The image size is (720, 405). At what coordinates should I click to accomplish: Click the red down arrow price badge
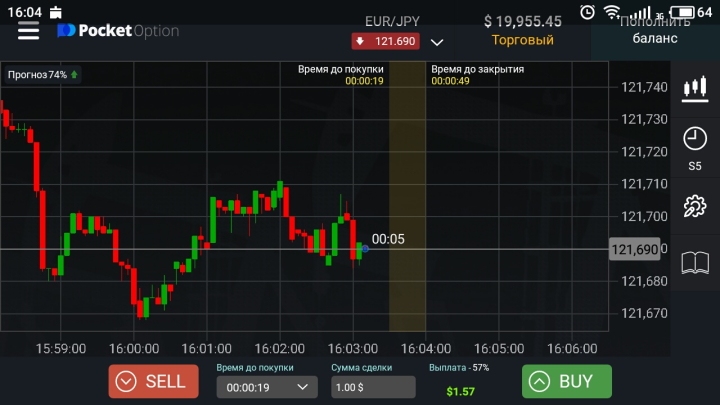click(x=384, y=41)
